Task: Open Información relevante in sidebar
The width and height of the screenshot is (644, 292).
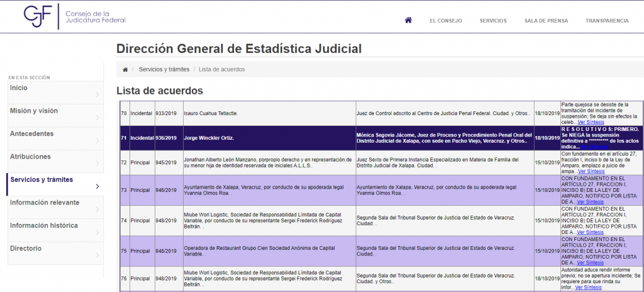Action: click(45, 203)
